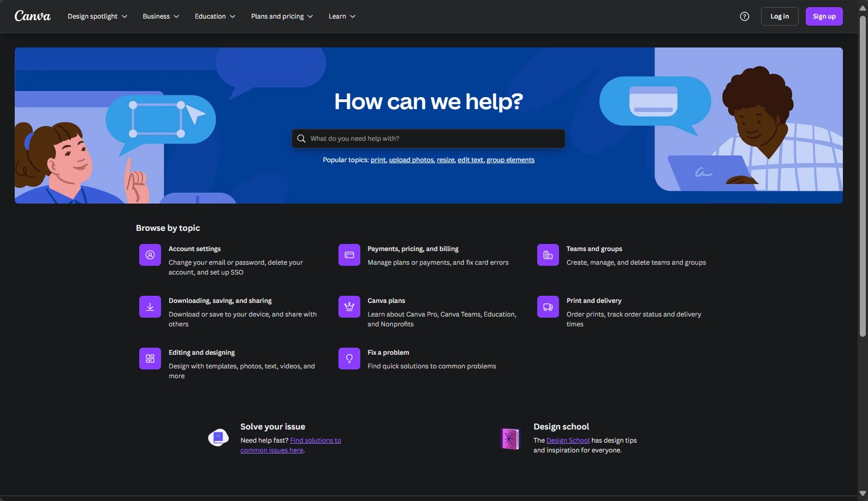Viewport: 868px width, 501px height.
Task: Click the Design school book icon
Action: 510,439
